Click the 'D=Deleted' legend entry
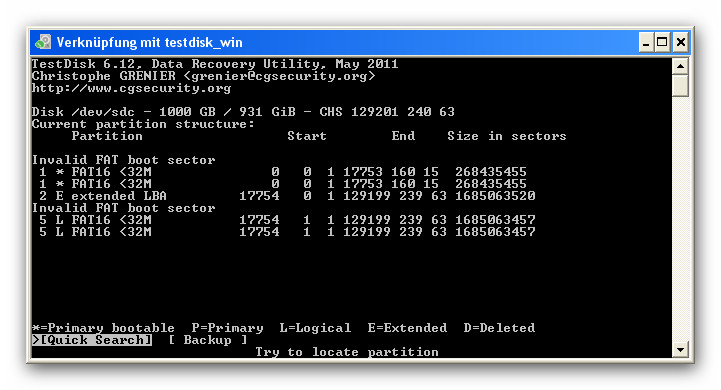The height and width of the screenshot is (390, 721). [499, 328]
